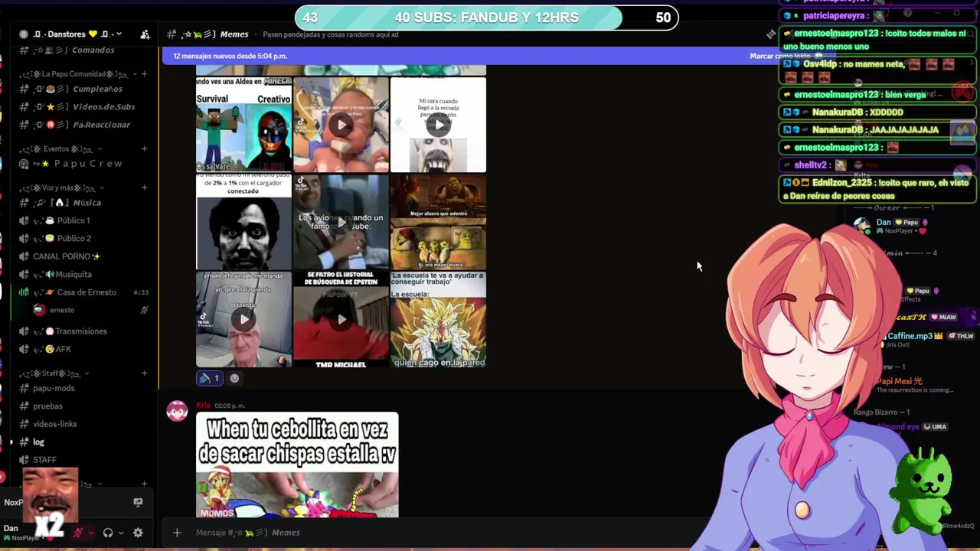Open the pruebas channel
This screenshot has width=980, height=551.
pos(84,406)
